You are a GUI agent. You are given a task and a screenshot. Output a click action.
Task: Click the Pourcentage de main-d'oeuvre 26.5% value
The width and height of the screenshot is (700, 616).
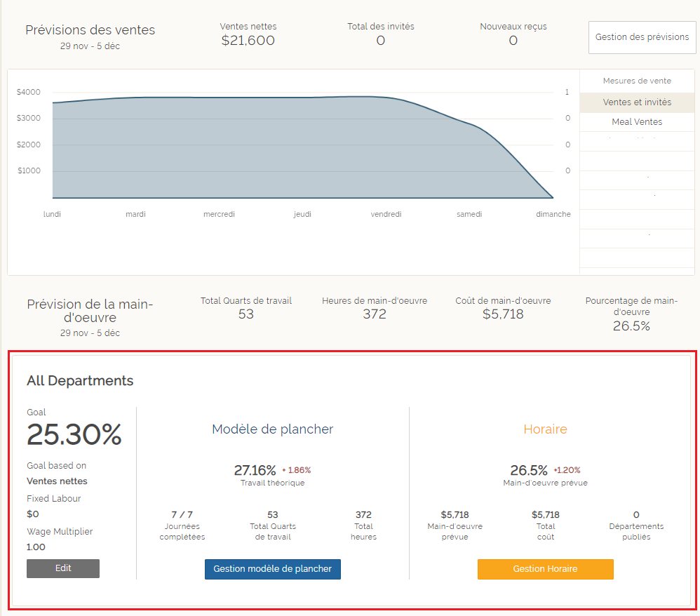pos(631,326)
